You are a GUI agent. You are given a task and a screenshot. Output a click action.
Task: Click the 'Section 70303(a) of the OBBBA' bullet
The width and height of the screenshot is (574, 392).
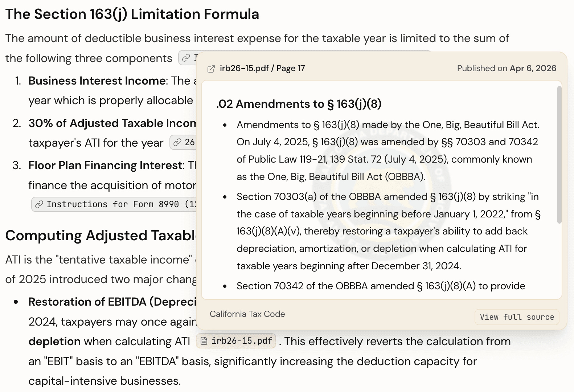tap(389, 231)
